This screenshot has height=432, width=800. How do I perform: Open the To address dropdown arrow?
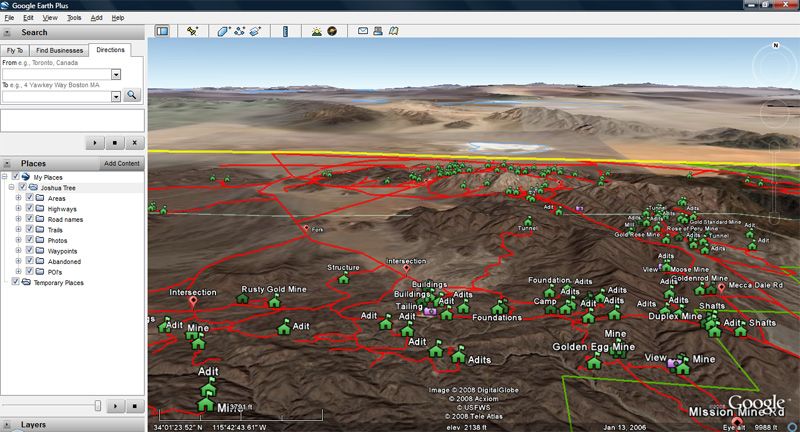pos(116,96)
